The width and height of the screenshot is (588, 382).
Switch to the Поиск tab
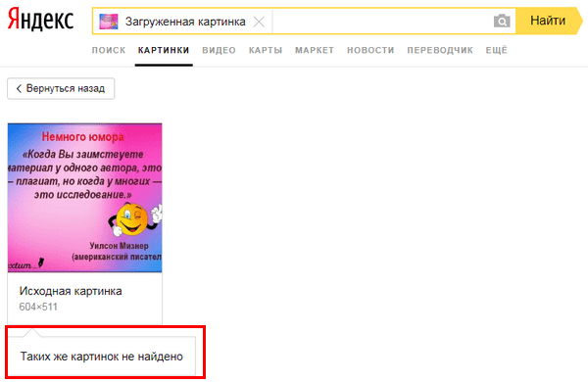[109, 50]
